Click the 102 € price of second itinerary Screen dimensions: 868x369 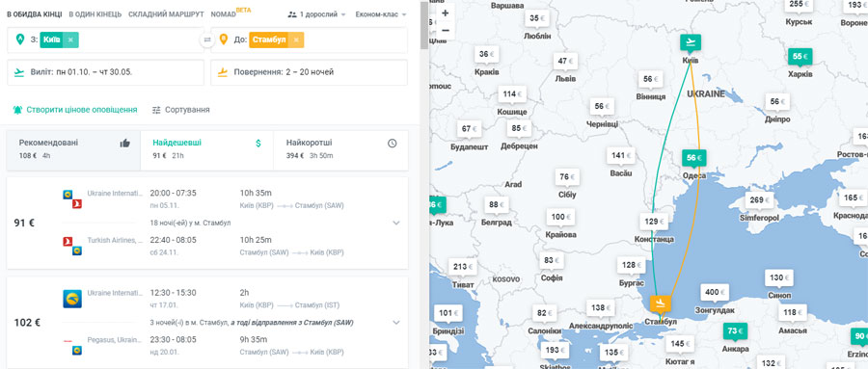(x=27, y=323)
